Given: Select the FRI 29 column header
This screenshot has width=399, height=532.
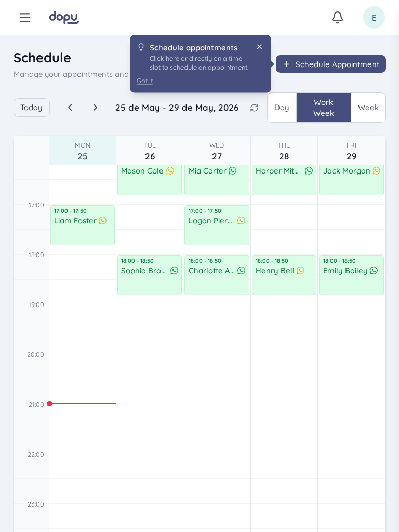Looking at the screenshot, I should pos(352,151).
